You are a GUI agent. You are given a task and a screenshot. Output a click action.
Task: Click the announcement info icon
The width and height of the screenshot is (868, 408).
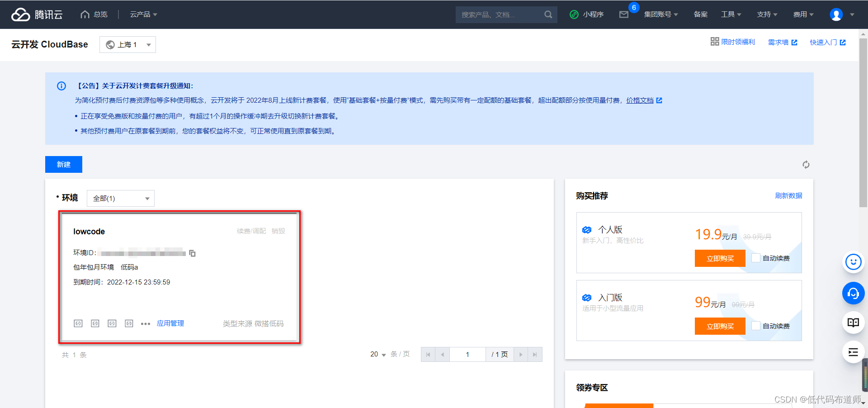coord(61,86)
